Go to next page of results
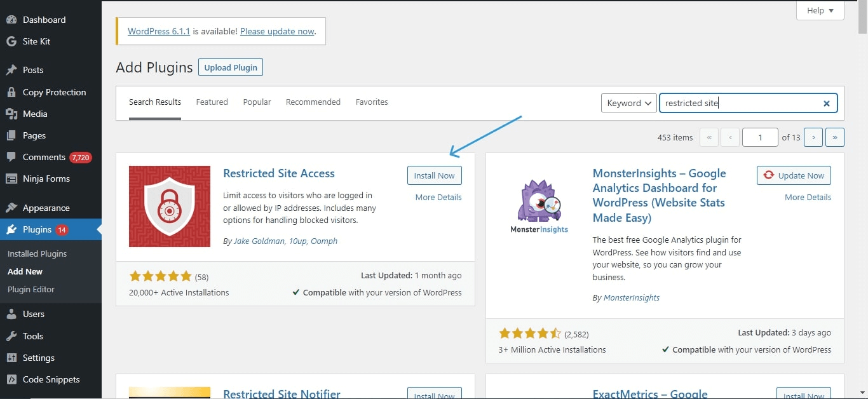 (813, 137)
